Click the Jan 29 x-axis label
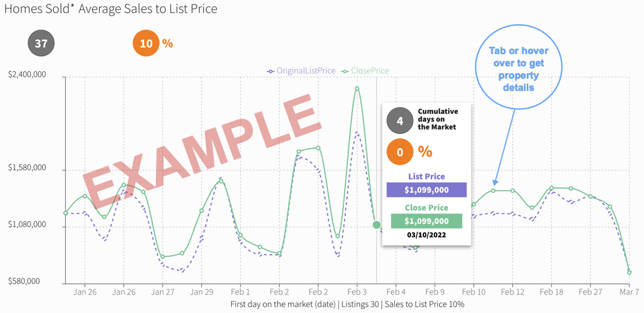This screenshot has height=313, width=644. pos(201,292)
